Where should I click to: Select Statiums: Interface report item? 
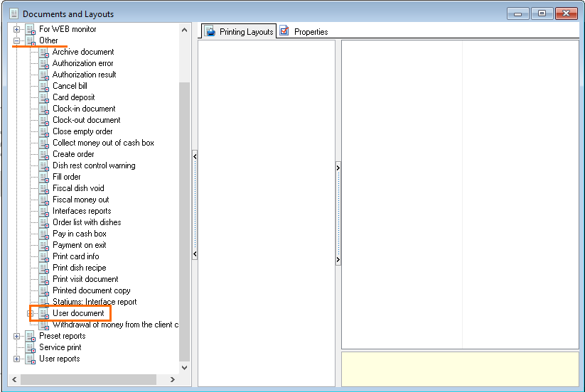click(95, 302)
